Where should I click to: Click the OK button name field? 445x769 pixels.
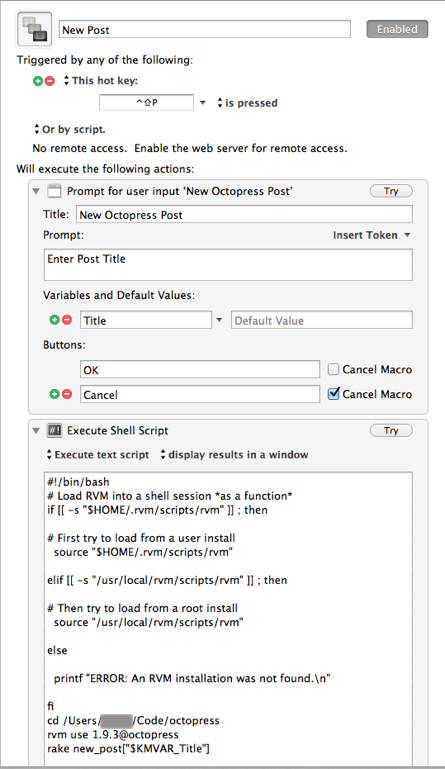coord(200,369)
